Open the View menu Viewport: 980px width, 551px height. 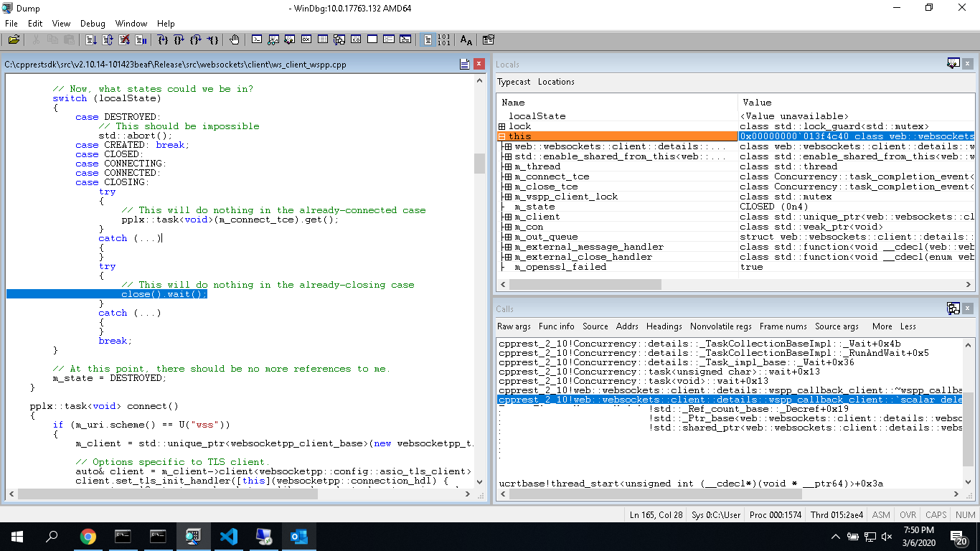tap(61, 23)
